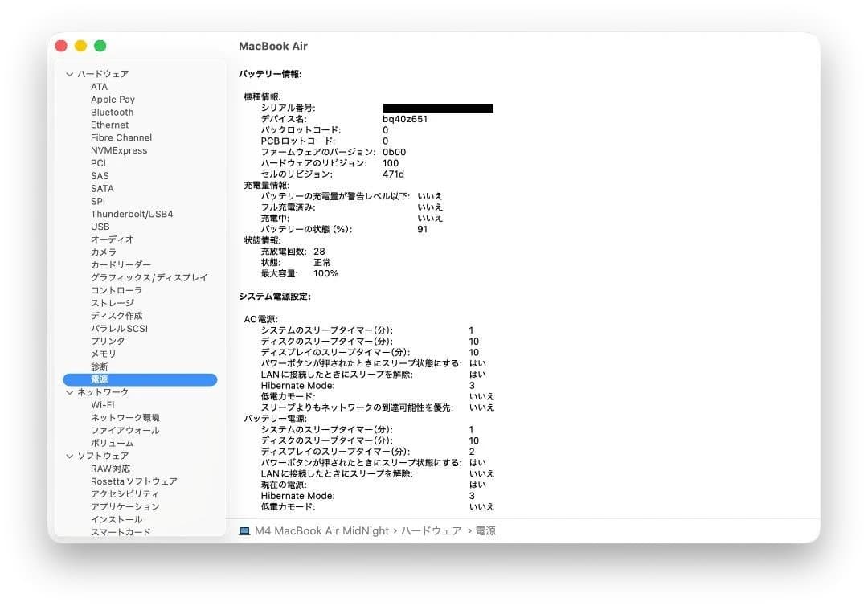The width and height of the screenshot is (868, 606).
Task: Click the laptop icon in the bottom breadcrumb bar
Action: point(244,530)
